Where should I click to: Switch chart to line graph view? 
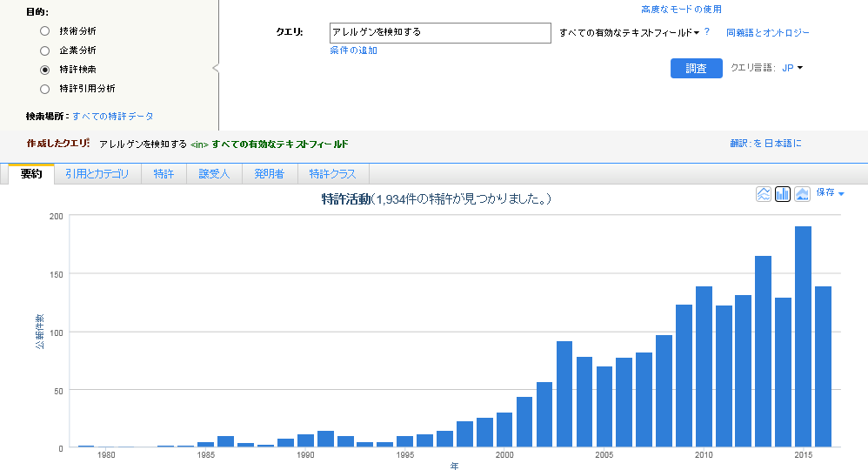click(764, 193)
